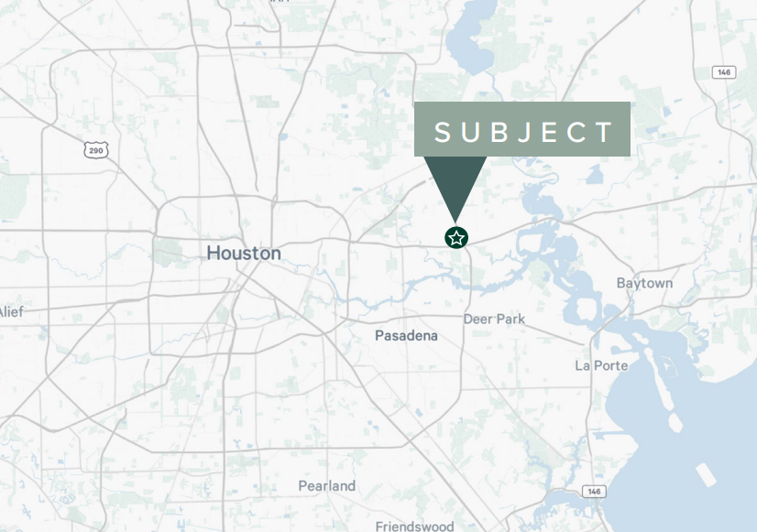Select the Pasadena city label
Image resolution: width=757 pixels, height=532 pixels.
(407, 336)
